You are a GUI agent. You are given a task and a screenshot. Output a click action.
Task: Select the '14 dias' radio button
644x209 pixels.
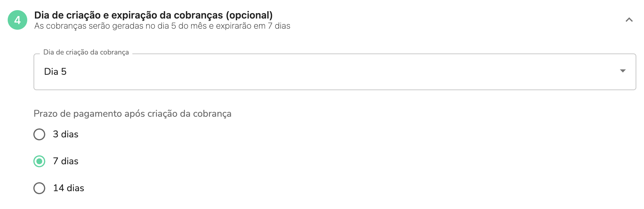click(39, 188)
